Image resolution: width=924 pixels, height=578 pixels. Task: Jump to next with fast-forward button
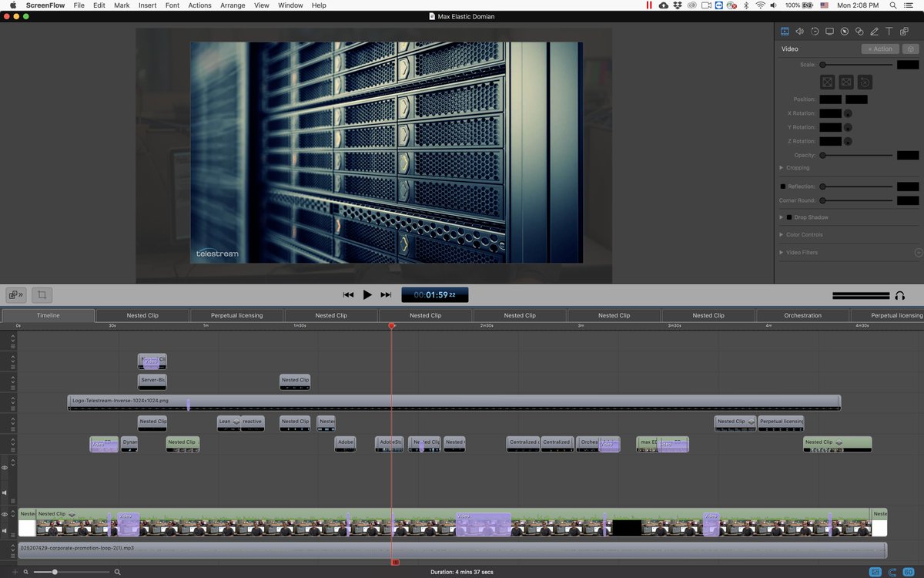(387, 294)
